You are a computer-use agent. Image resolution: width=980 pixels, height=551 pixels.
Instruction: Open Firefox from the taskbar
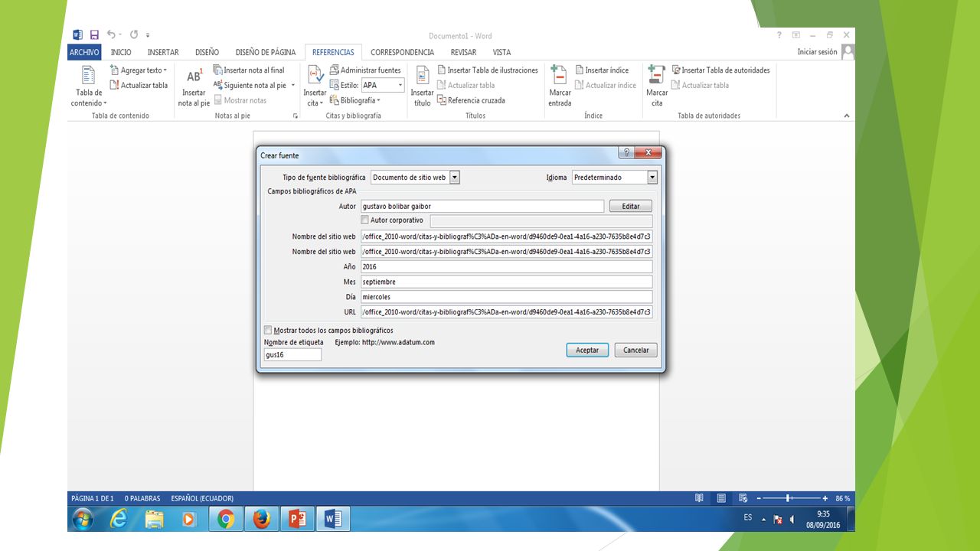click(x=261, y=519)
